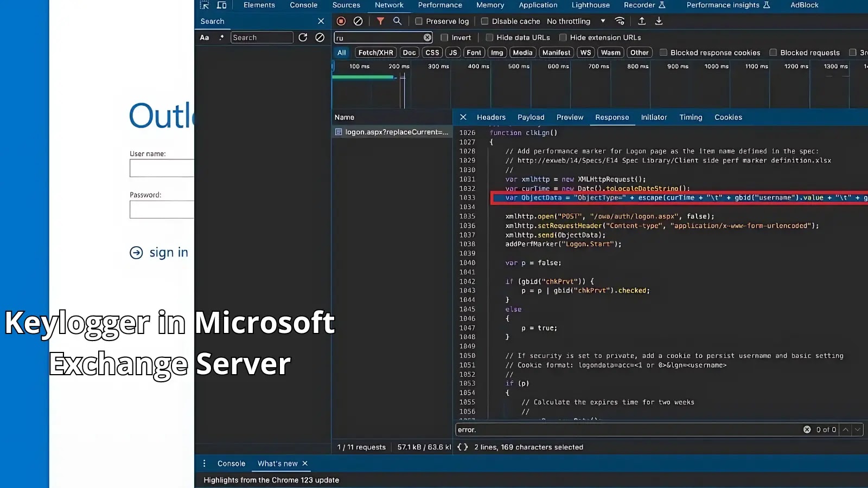Image resolution: width=868 pixels, height=488 pixels.
Task: Open the Recorder panel
Action: pyautogui.click(x=644, y=5)
